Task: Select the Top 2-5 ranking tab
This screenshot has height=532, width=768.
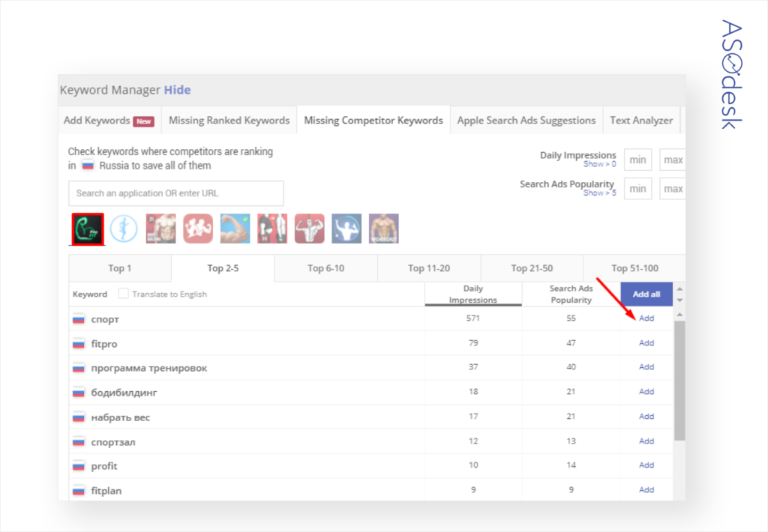Action: tap(223, 268)
